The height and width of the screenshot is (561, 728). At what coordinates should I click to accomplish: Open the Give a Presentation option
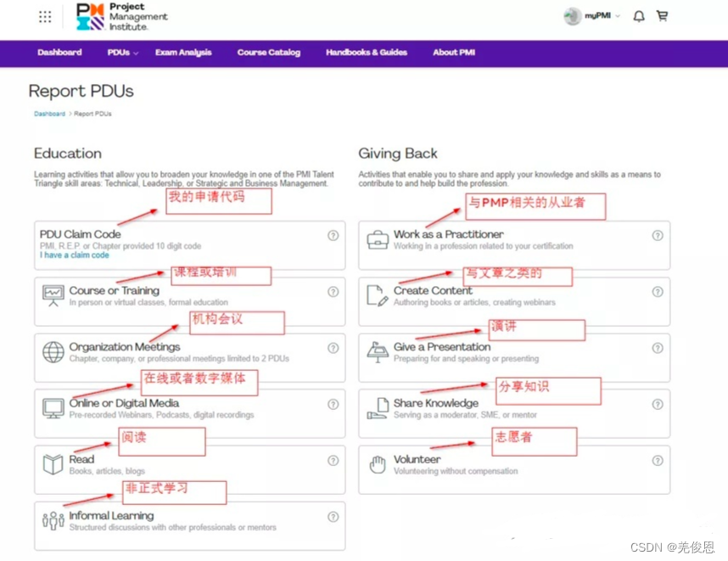[x=514, y=357]
